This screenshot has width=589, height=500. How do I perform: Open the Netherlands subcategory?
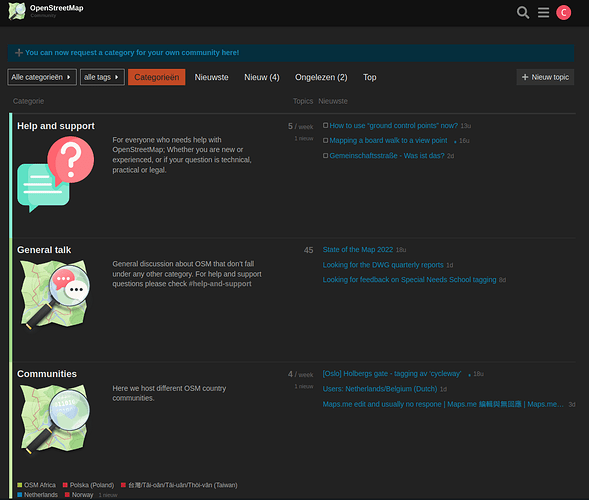[x=38, y=495]
